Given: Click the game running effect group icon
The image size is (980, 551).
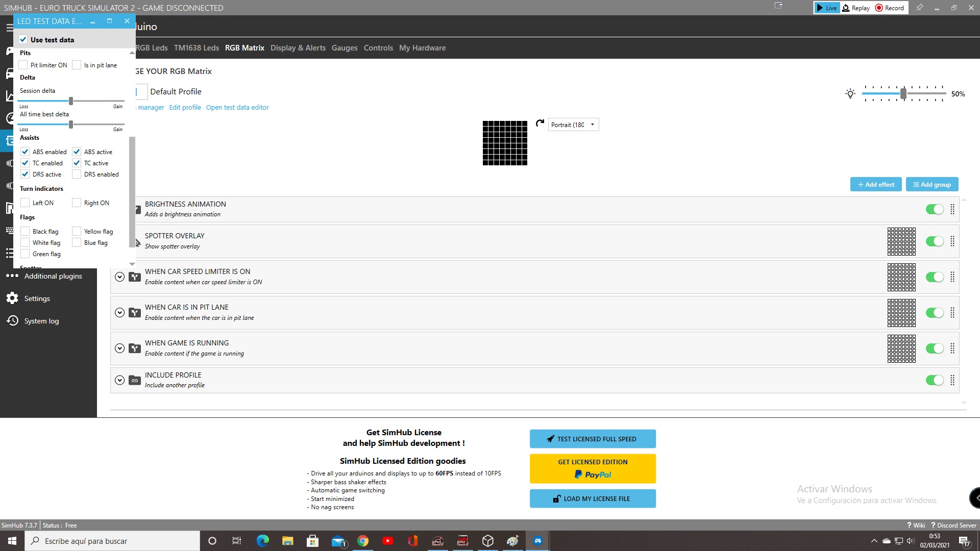Looking at the screenshot, I should [135, 348].
